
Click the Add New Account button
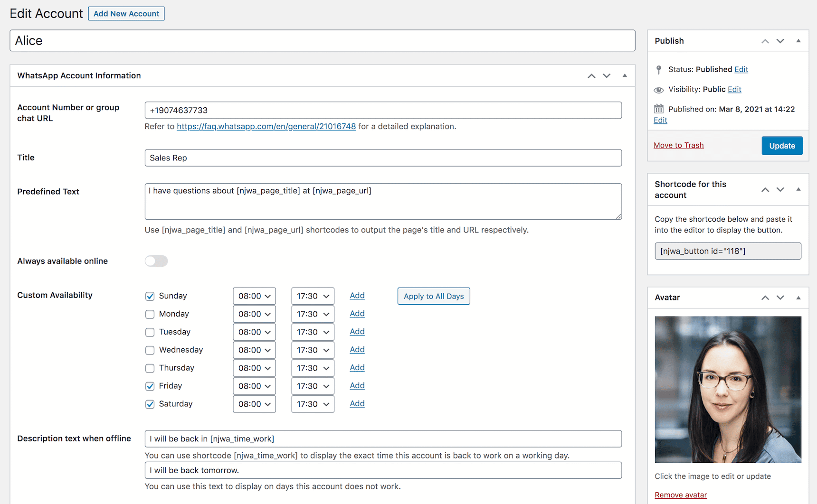tap(126, 14)
